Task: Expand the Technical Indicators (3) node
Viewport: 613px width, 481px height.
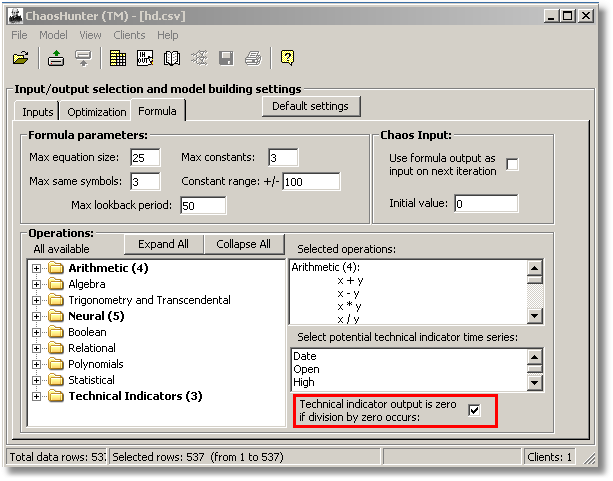Action: pos(36,397)
